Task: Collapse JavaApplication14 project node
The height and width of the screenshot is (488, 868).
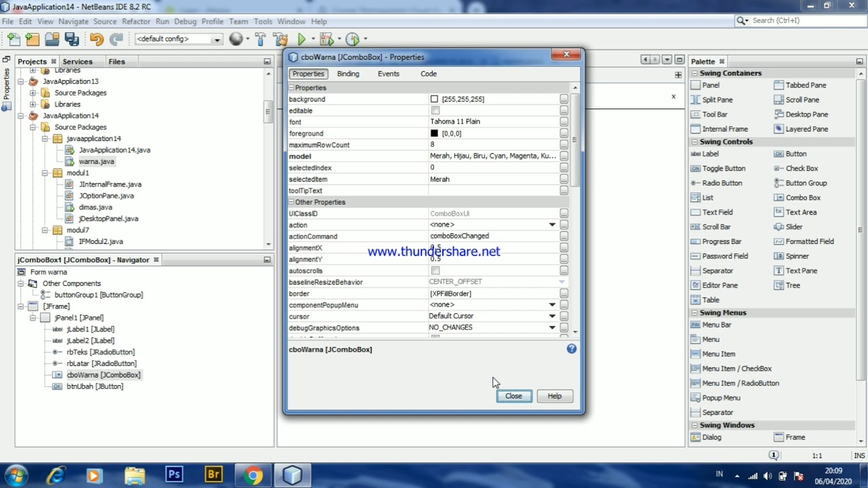Action: coord(21,116)
